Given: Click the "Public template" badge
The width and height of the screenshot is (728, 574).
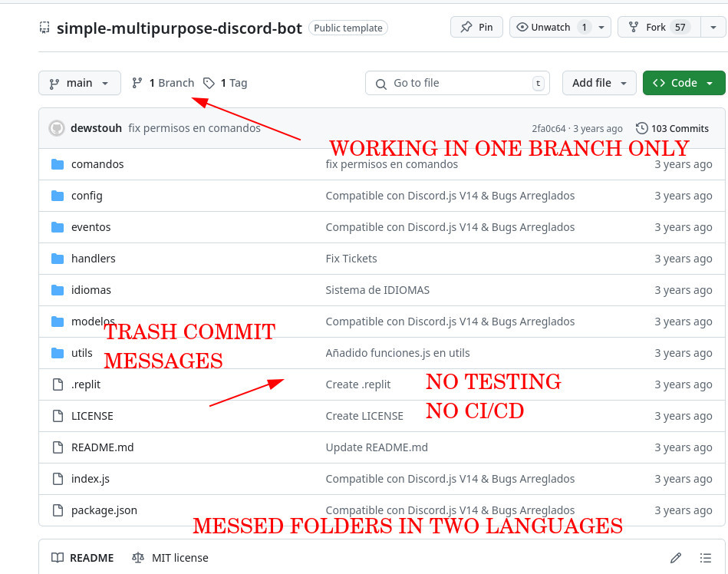Looking at the screenshot, I should (348, 28).
